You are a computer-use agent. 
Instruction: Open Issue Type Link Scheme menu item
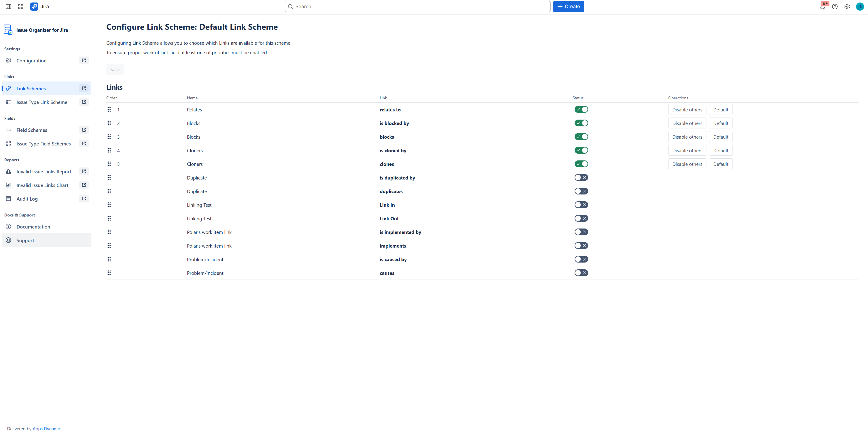tap(42, 102)
